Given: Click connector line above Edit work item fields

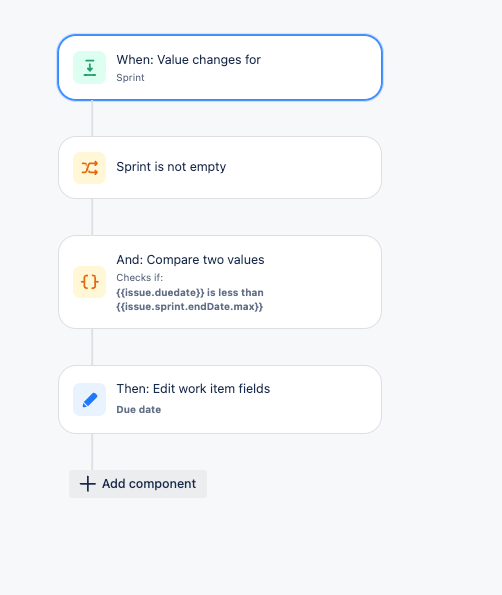Looking at the screenshot, I should [x=92, y=347].
